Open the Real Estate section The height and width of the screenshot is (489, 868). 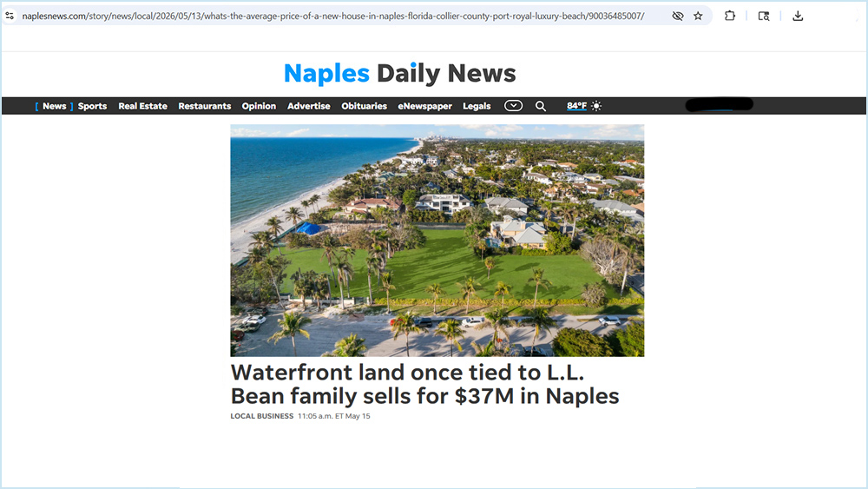143,106
